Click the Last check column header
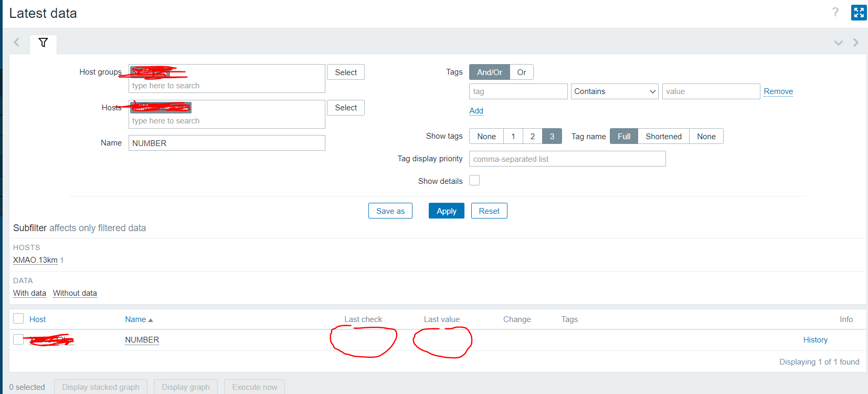Image resolution: width=868 pixels, height=394 pixels. pyautogui.click(x=363, y=319)
